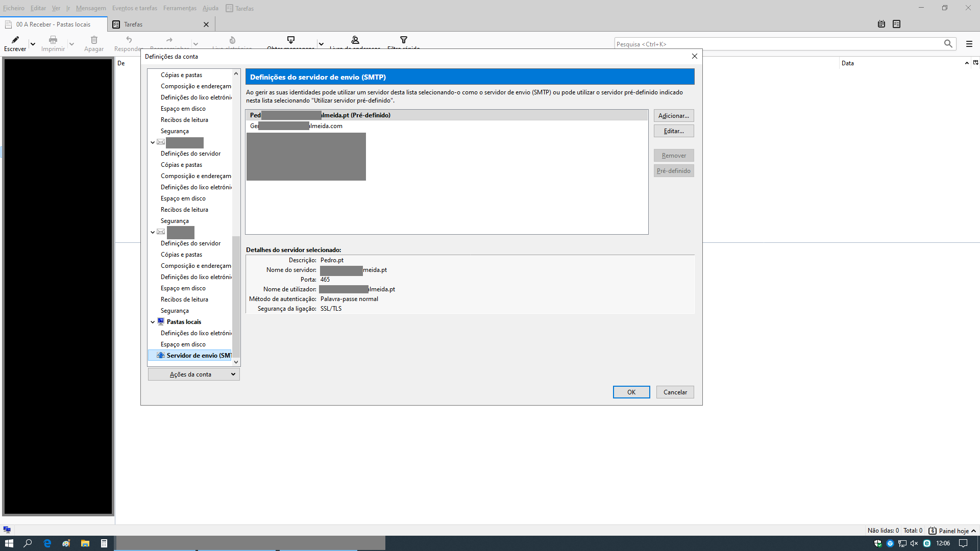980x551 pixels.
Task: Click the account tree scrollbar thumb
Action: (236, 296)
